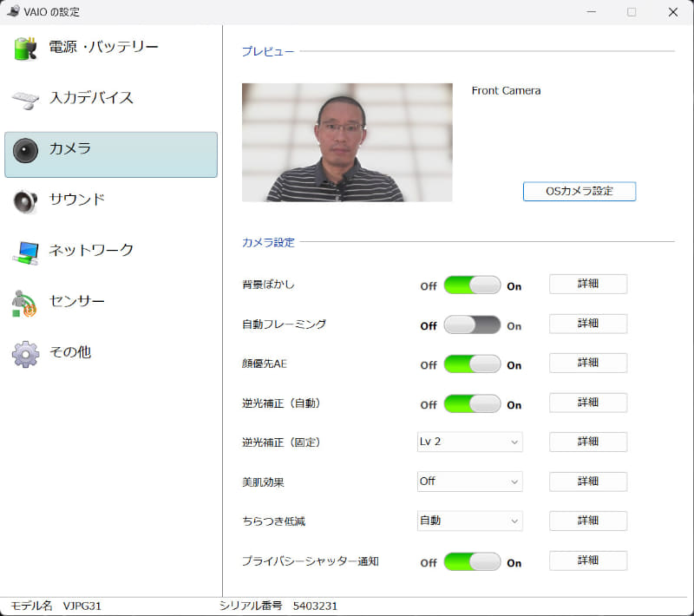Open 詳細 for 背景ぼかし

click(x=587, y=284)
